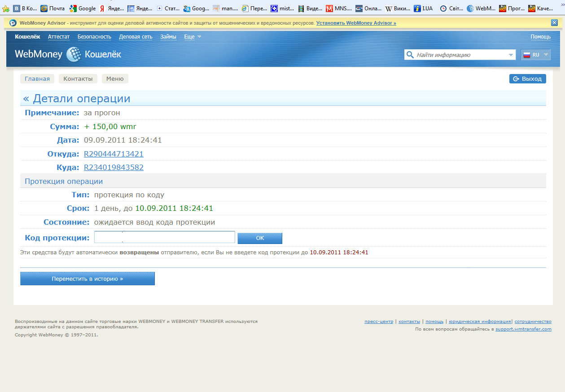Go back via « Детали операции heading

click(x=77, y=99)
